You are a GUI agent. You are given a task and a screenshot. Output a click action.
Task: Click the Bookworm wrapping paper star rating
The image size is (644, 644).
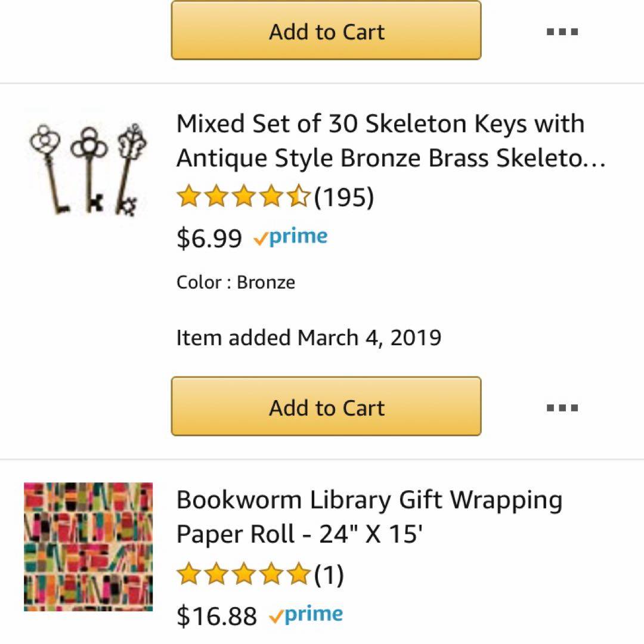coord(244,575)
